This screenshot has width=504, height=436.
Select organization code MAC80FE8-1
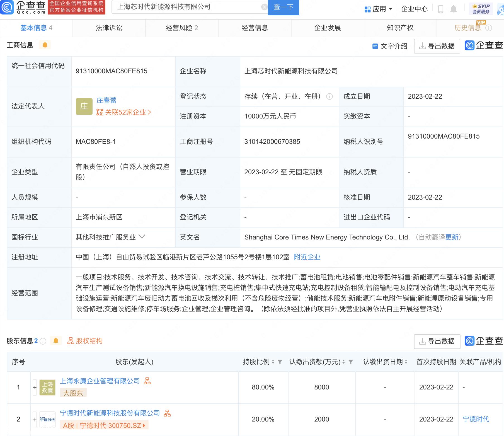click(x=96, y=142)
